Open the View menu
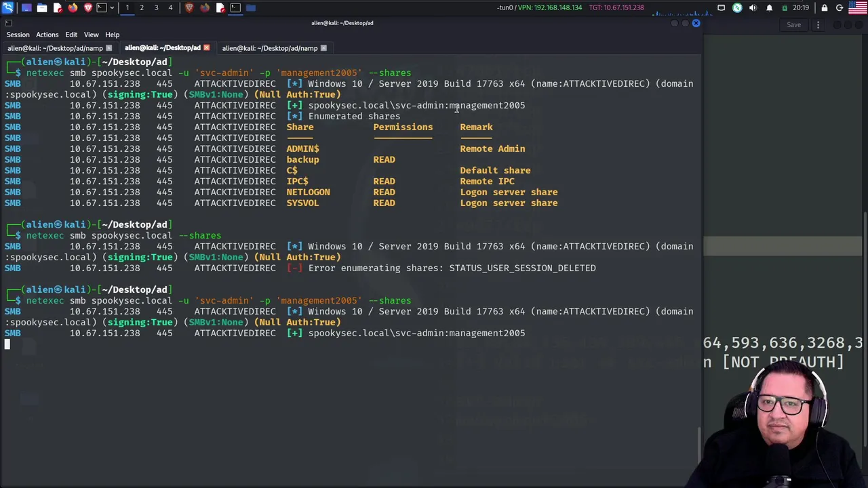The image size is (868, 488). pyautogui.click(x=91, y=35)
